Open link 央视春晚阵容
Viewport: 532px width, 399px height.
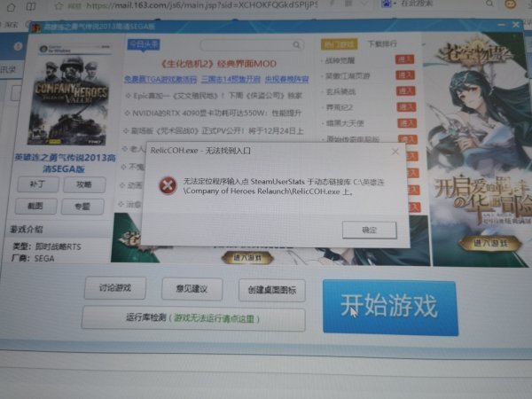click(286, 80)
